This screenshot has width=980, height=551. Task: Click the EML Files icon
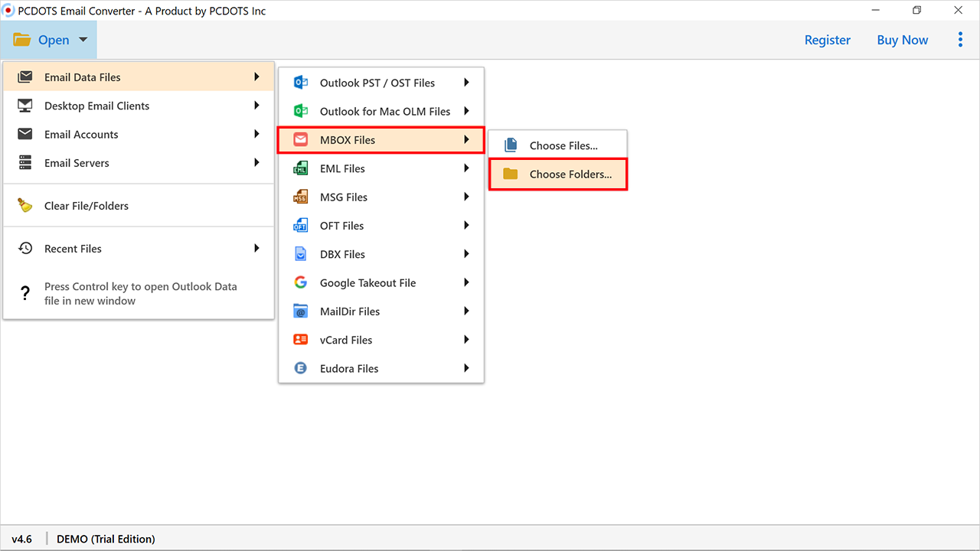301,168
